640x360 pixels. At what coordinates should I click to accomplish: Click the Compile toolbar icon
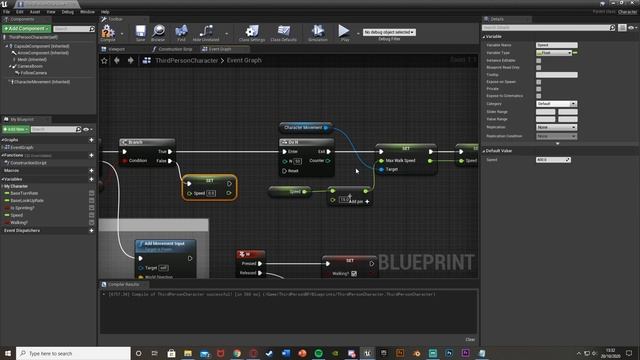(x=108, y=32)
